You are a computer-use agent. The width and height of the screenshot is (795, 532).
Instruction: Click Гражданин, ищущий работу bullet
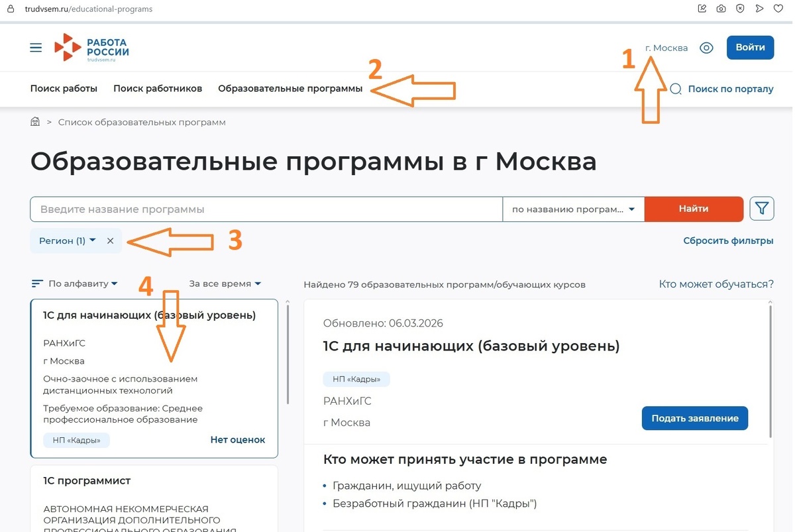[407, 486]
